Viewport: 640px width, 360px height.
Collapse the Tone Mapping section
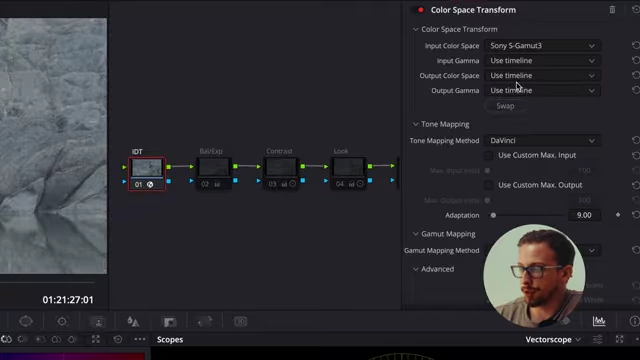pyautogui.click(x=416, y=124)
